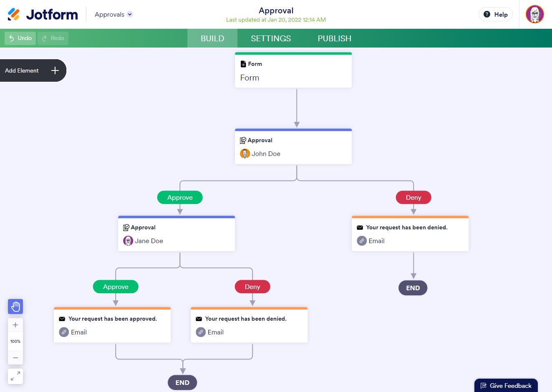Activate the hand pan tool
The image size is (552, 392).
tap(15, 307)
